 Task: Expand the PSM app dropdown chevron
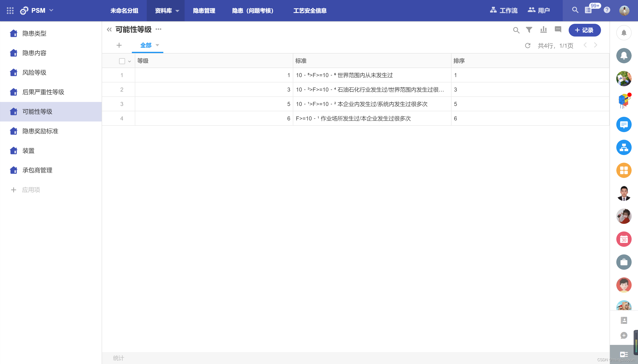point(51,10)
